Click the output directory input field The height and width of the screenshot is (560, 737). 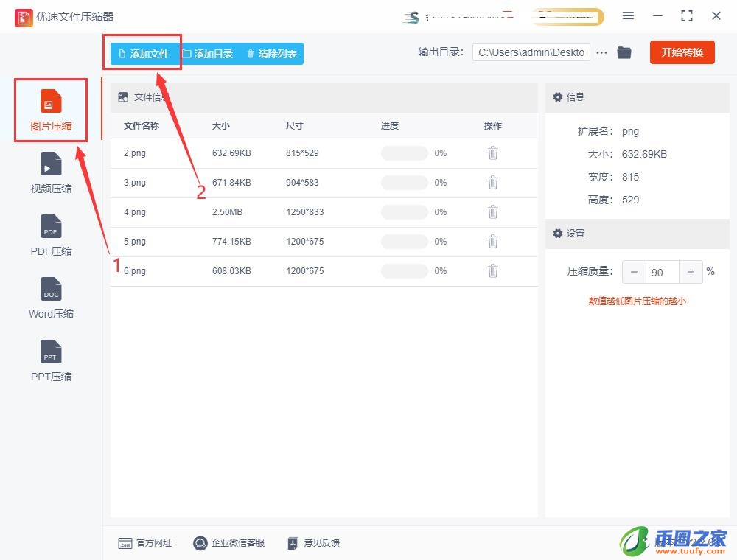(531, 52)
